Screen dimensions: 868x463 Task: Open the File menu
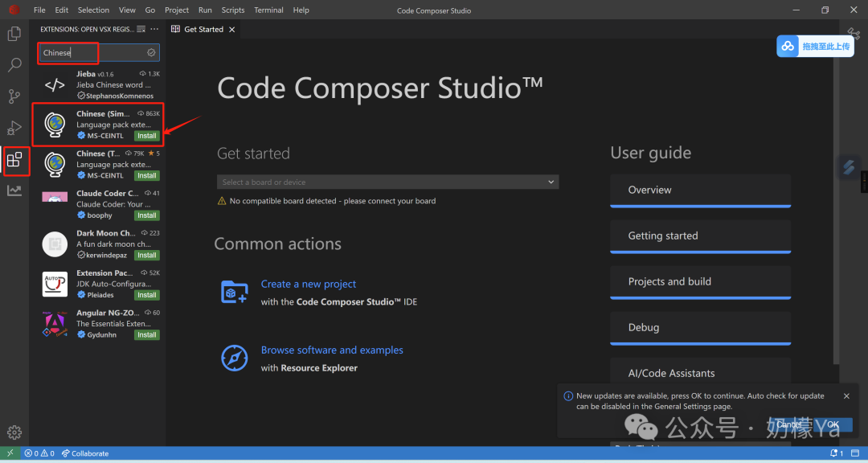pos(39,10)
